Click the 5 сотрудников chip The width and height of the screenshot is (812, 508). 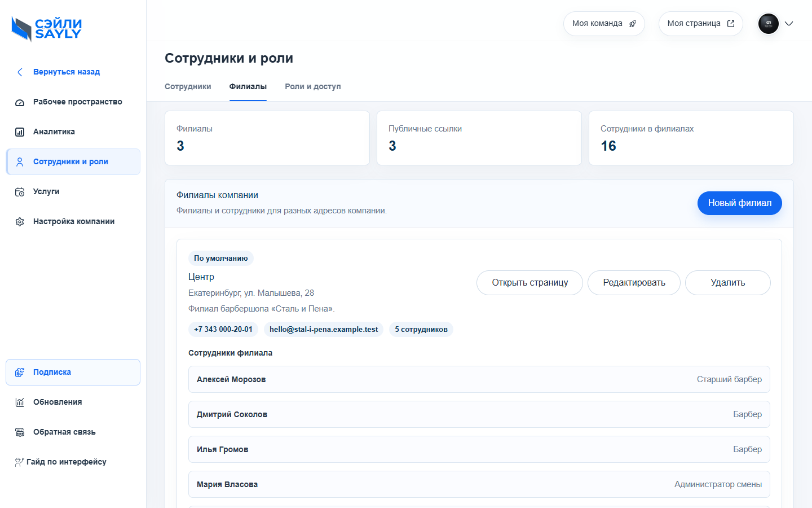(421, 330)
